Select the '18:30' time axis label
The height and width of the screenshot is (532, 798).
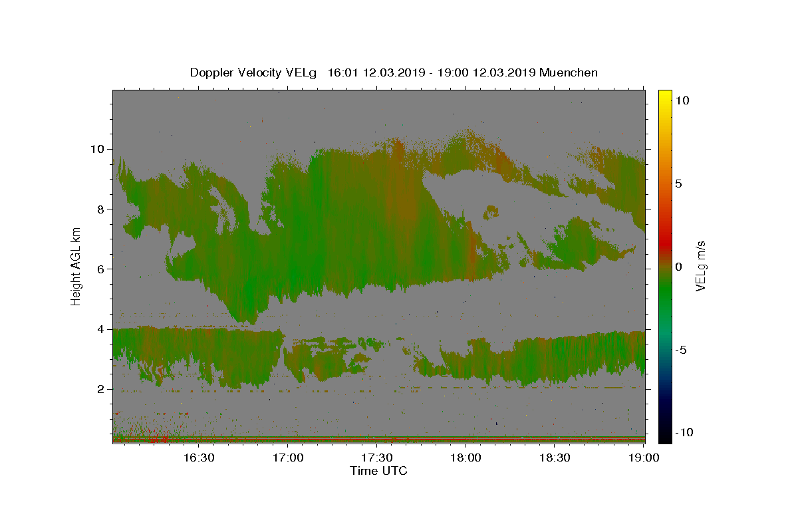[x=555, y=458]
